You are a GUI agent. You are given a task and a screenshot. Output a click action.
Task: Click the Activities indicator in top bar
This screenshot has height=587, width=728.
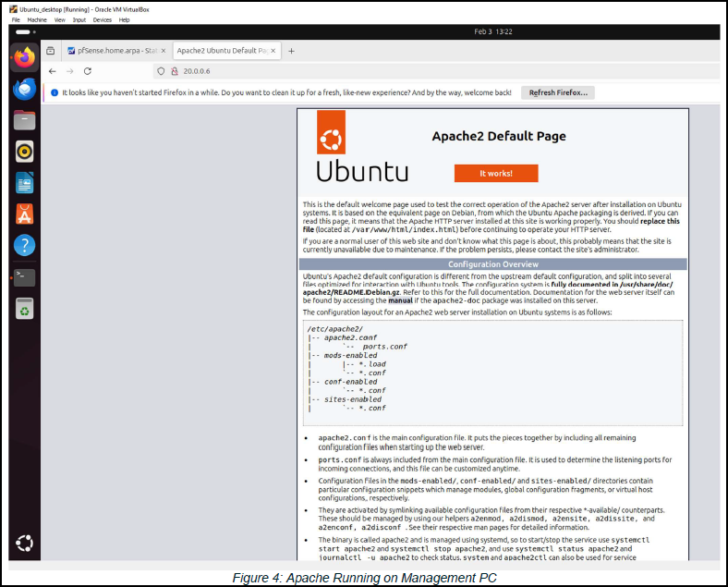(26, 31)
